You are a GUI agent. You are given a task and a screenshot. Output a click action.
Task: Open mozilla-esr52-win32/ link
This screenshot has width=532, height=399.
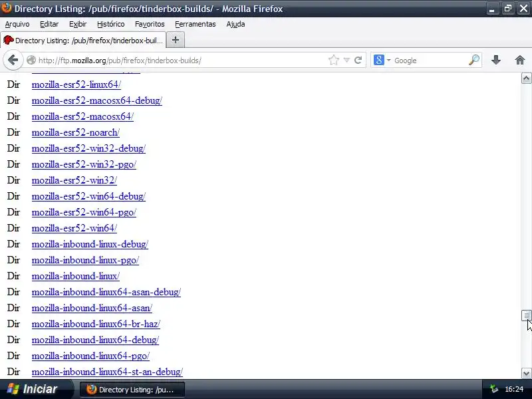pos(74,180)
